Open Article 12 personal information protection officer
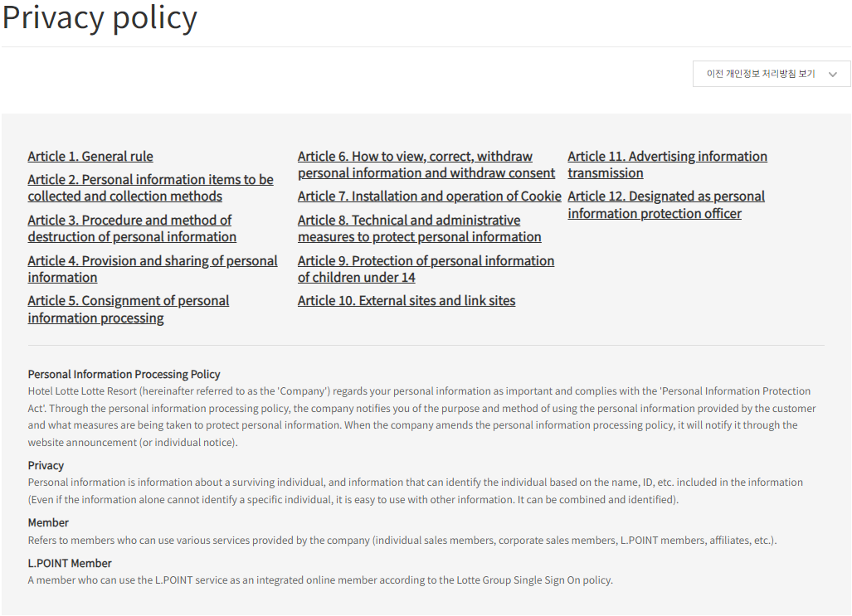This screenshot has width=852, height=616. [666, 205]
